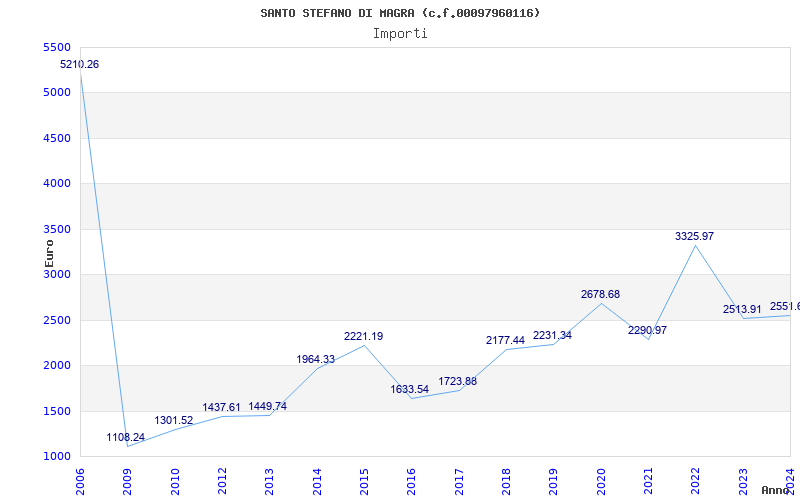Click the 2177.44 data label
Viewport: 800px width, 500px height.
tap(505, 340)
